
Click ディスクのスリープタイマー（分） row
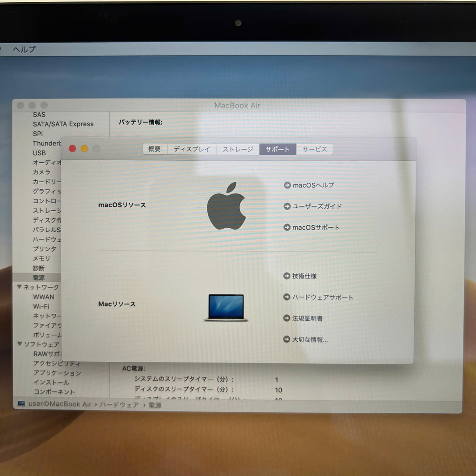[208, 389]
